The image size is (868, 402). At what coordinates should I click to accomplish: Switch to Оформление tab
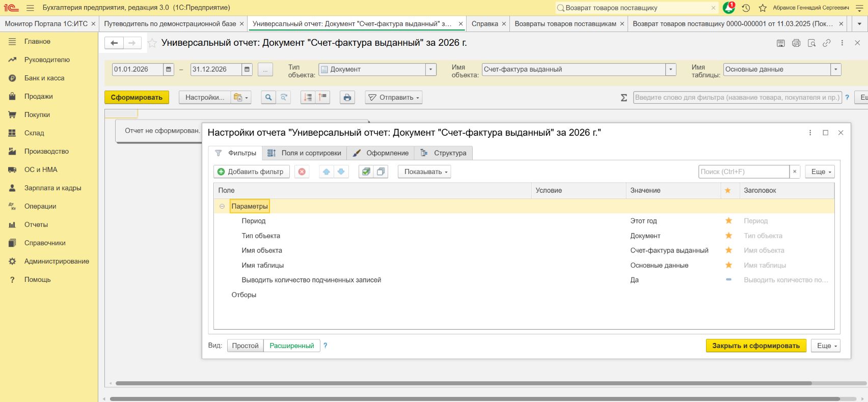(381, 153)
